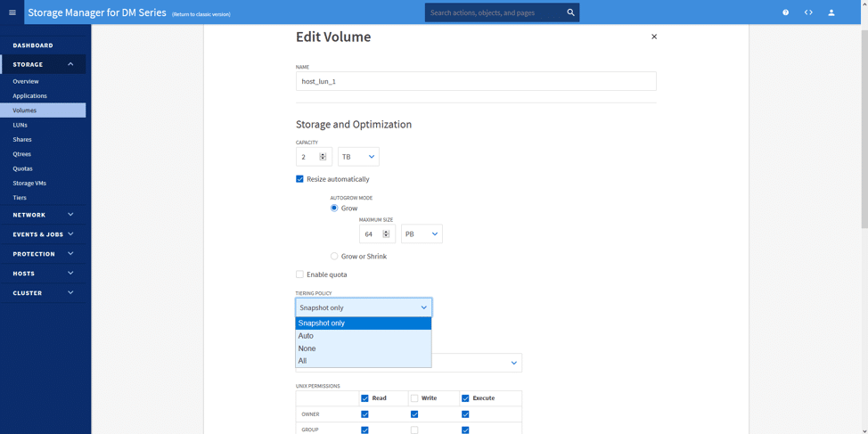
Task: Uncheck Owner execute permission
Action: coord(465,414)
